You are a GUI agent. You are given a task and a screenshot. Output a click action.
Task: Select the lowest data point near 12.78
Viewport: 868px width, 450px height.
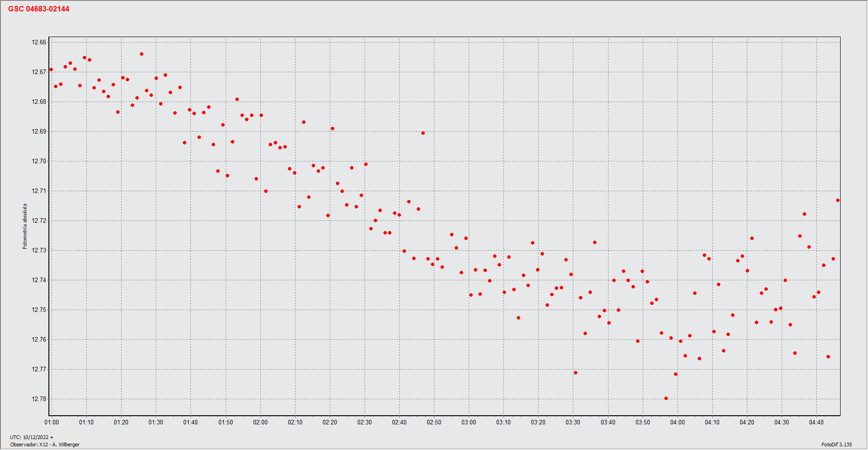[x=666, y=398]
